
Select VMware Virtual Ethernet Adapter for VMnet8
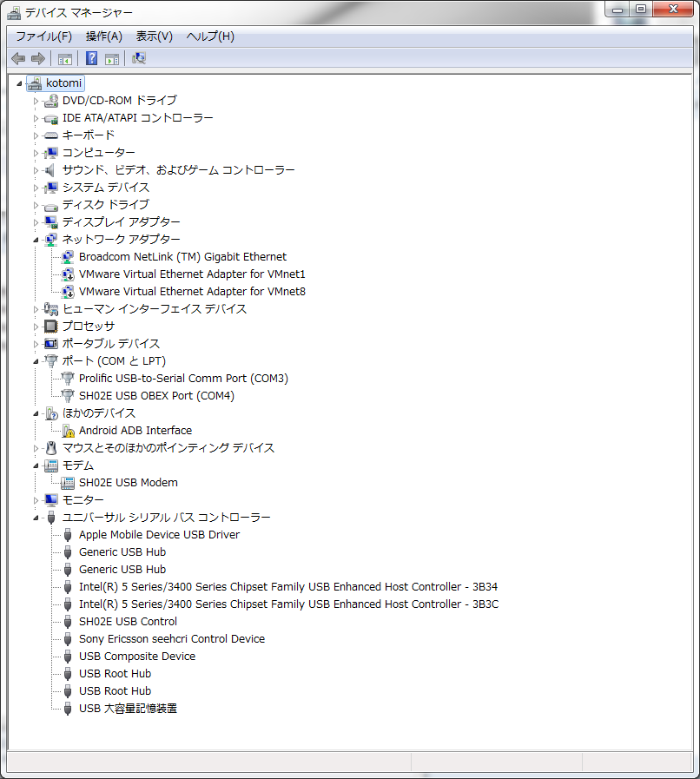tap(192, 292)
